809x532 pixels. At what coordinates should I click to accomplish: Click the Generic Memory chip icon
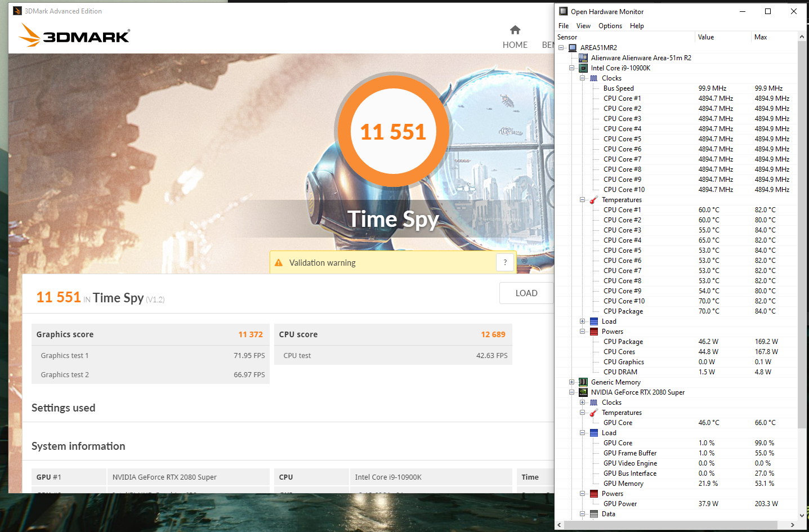[x=583, y=382]
